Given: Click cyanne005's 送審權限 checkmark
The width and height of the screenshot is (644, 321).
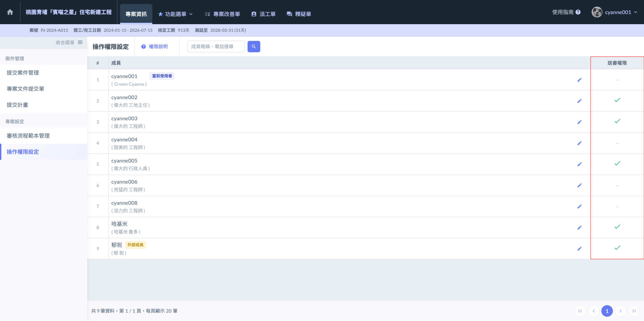Looking at the screenshot, I should coord(617,164).
